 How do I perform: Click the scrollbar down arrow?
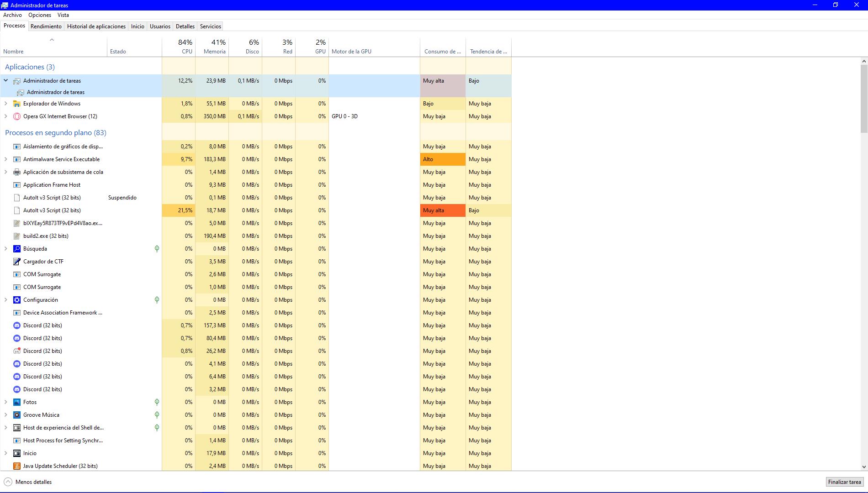coord(864,467)
